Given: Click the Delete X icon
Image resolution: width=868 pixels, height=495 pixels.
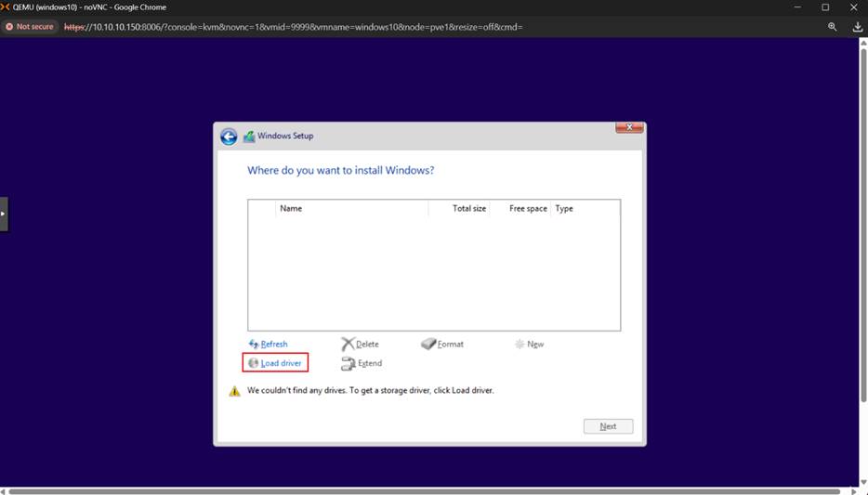Looking at the screenshot, I should point(348,345).
